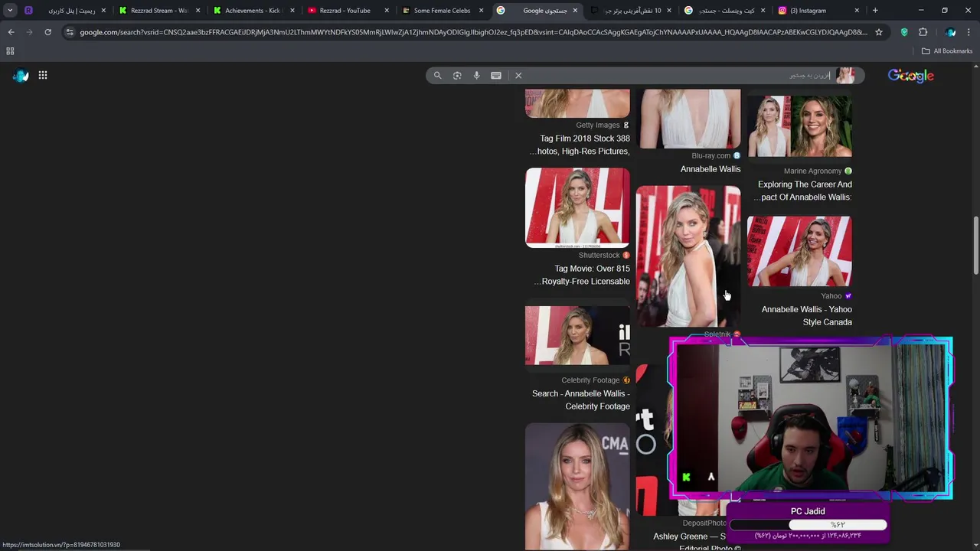Open All Bookmarks folder
This screenshot has height=551, width=980.
coord(947,51)
